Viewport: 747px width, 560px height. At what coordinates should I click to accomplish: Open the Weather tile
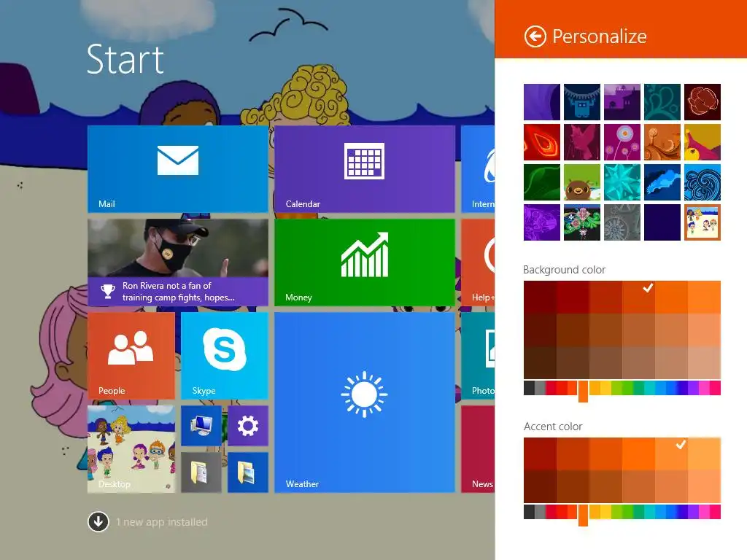(x=365, y=402)
